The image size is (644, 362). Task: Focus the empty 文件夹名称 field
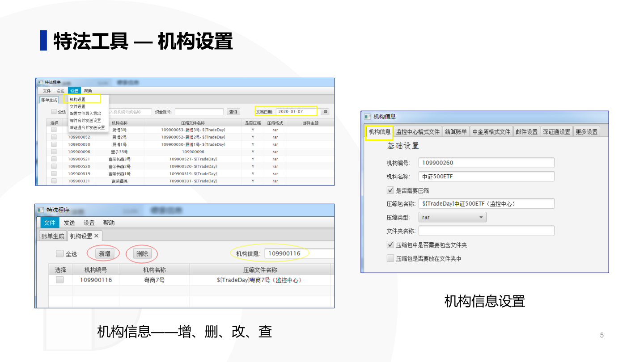(x=487, y=231)
